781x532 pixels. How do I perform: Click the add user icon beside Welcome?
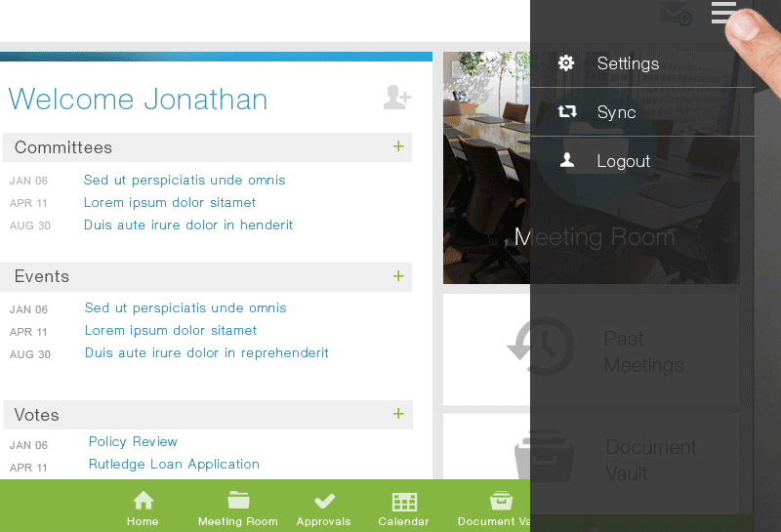[x=397, y=98]
